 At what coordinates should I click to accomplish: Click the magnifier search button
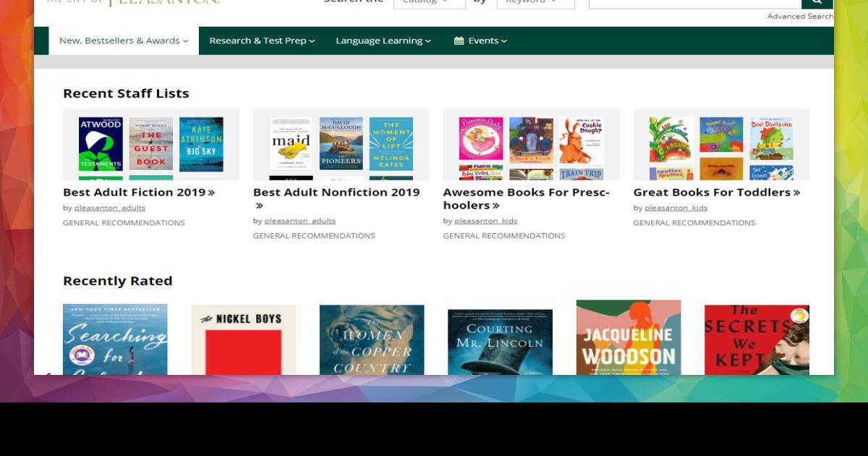coord(817,4)
